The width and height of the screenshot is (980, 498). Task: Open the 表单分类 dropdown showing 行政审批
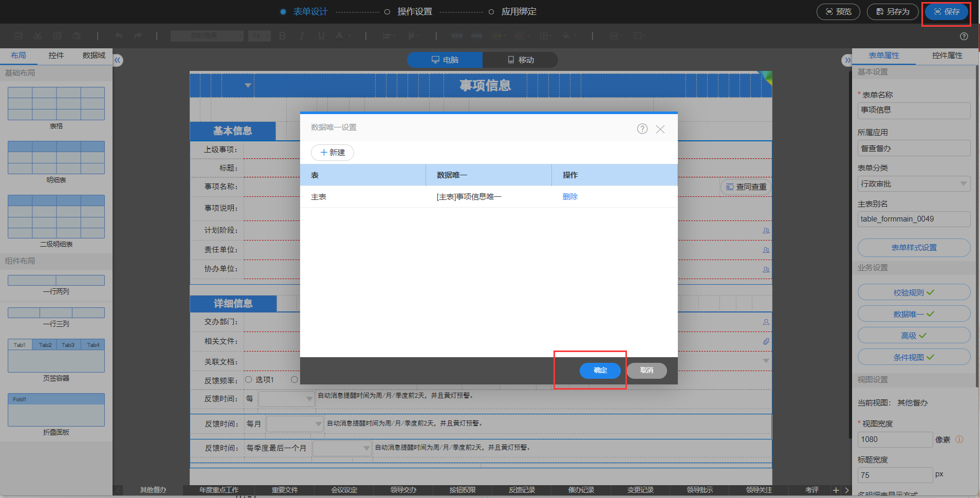point(913,184)
